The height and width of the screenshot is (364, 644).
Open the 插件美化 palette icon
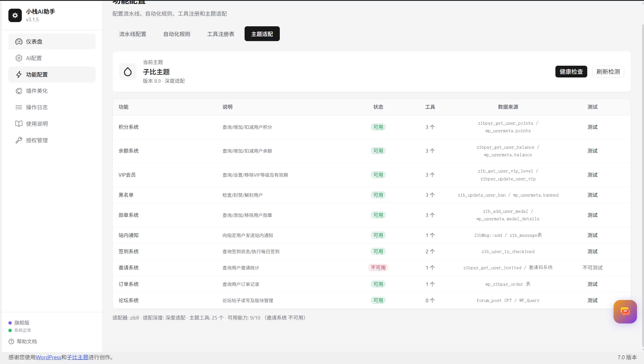[19, 91]
